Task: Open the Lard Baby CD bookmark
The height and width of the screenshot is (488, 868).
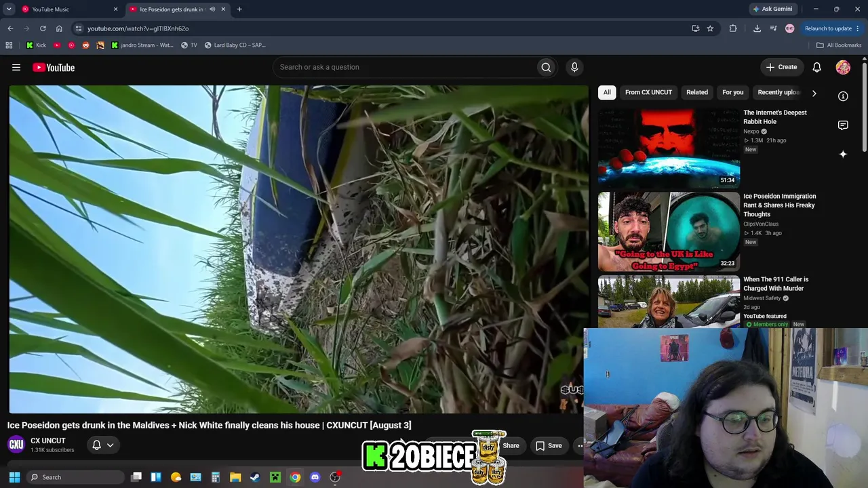Action: 235,45
